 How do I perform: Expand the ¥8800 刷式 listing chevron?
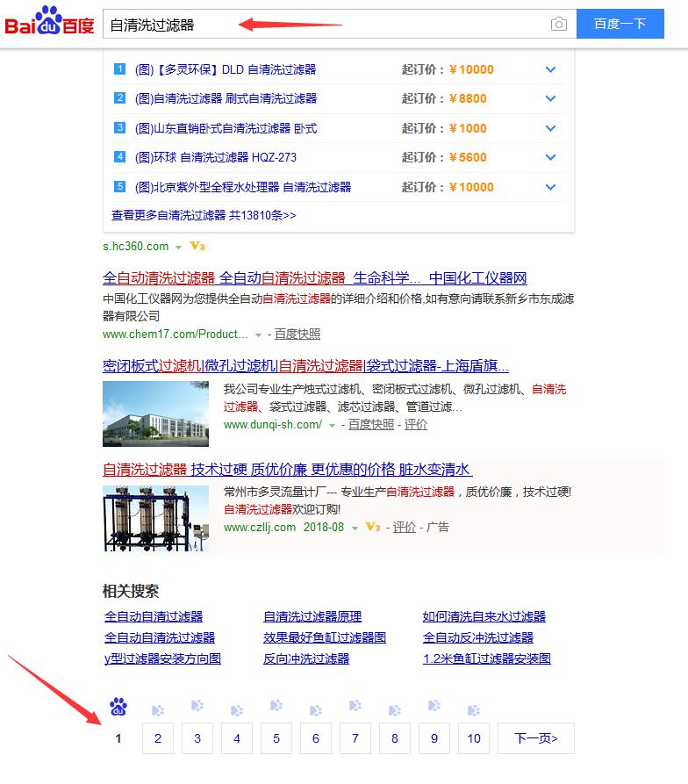point(551,98)
